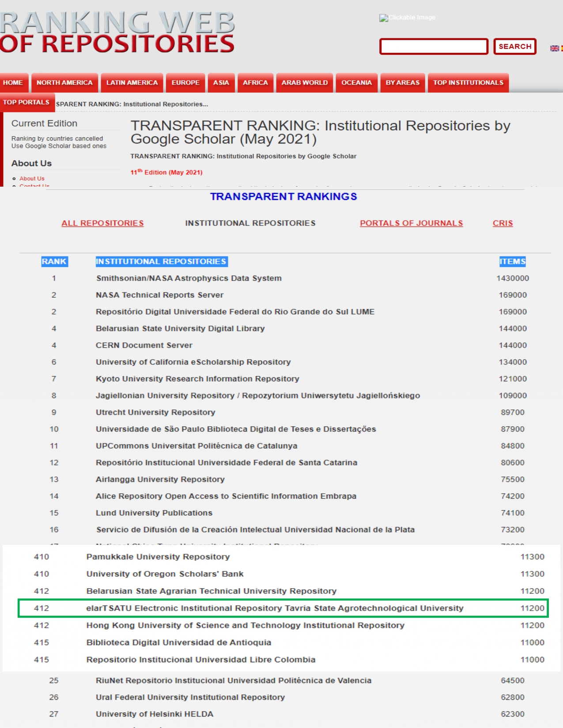
Task: Open the PORTALS OF JOURNALS link
Action: pos(411,223)
